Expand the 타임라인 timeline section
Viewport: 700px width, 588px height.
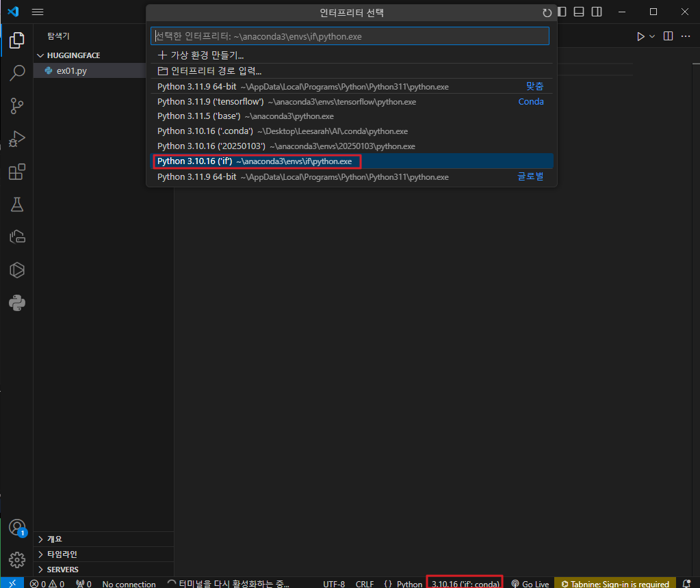click(62, 554)
